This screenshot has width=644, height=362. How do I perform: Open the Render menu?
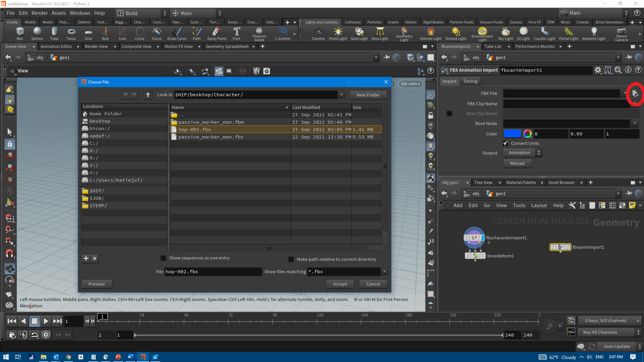(x=40, y=13)
